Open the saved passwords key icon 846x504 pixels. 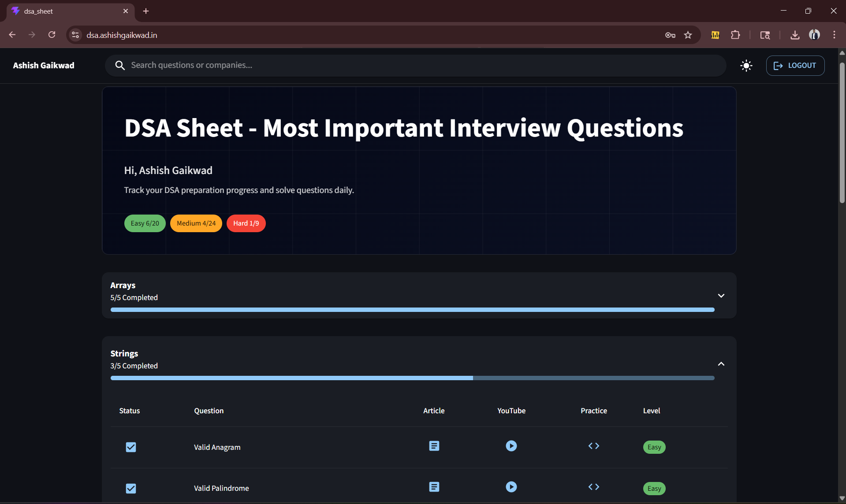[x=670, y=35]
